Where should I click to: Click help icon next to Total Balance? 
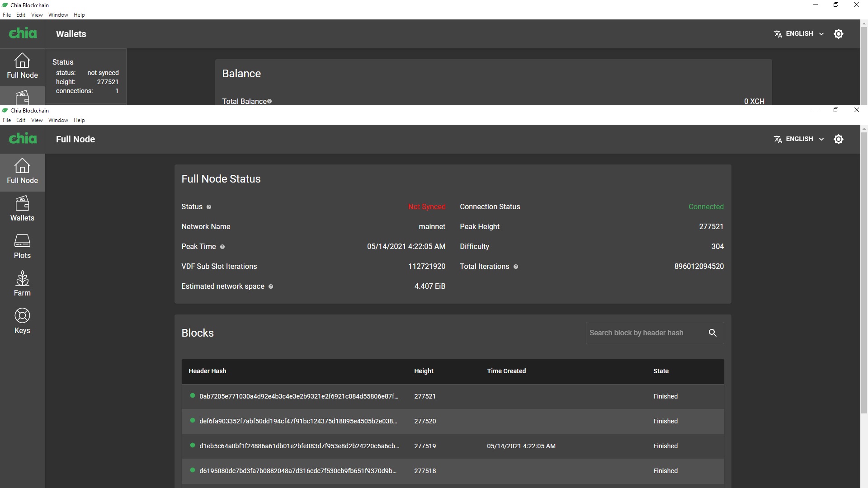(269, 101)
